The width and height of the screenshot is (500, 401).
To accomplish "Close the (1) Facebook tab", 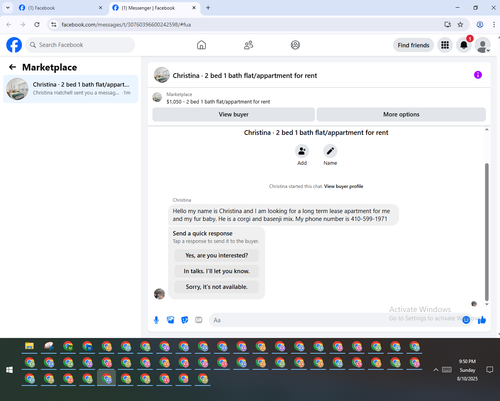I will 100,8.
